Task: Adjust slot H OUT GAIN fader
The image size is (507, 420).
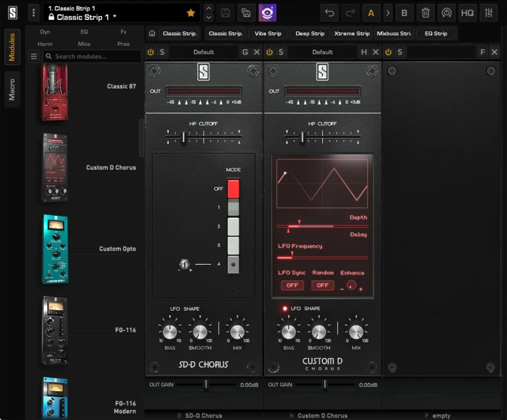Action: click(x=325, y=384)
